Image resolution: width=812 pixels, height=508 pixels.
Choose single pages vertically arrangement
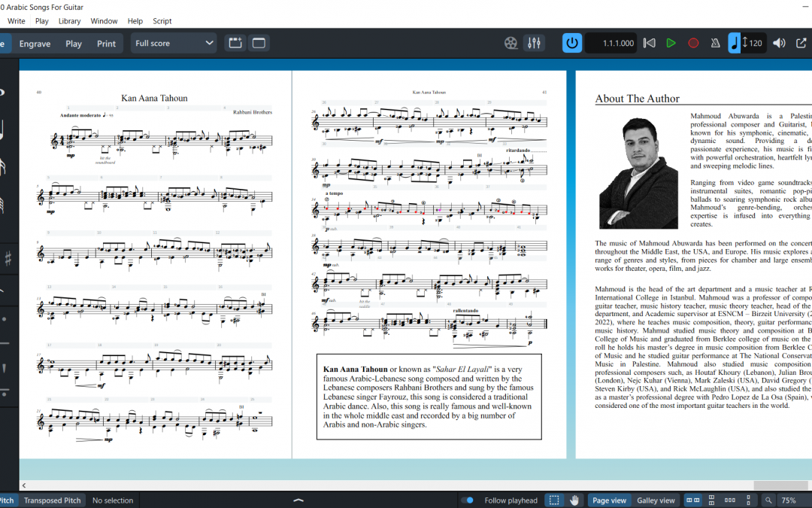(x=748, y=500)
